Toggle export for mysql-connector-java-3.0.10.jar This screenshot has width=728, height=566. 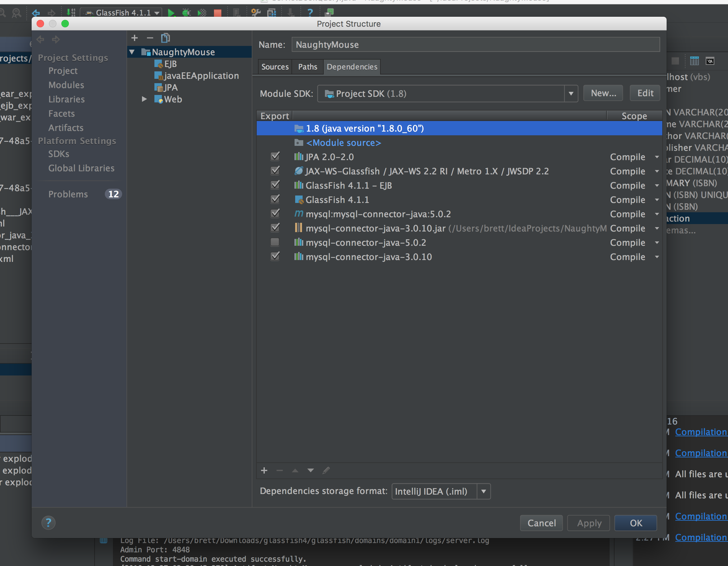(x=275, y=227)
